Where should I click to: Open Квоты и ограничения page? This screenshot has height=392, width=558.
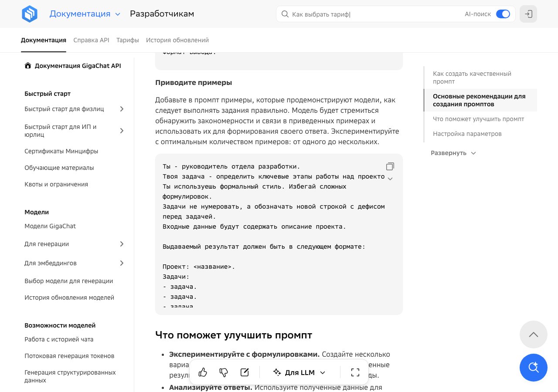(x=56, y=184)
